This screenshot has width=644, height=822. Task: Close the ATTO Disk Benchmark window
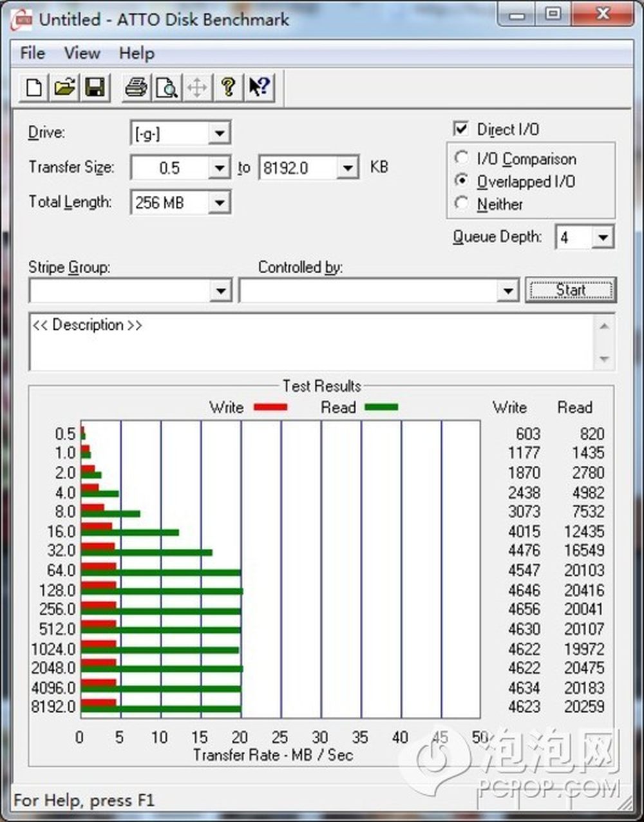pos(603,15)
